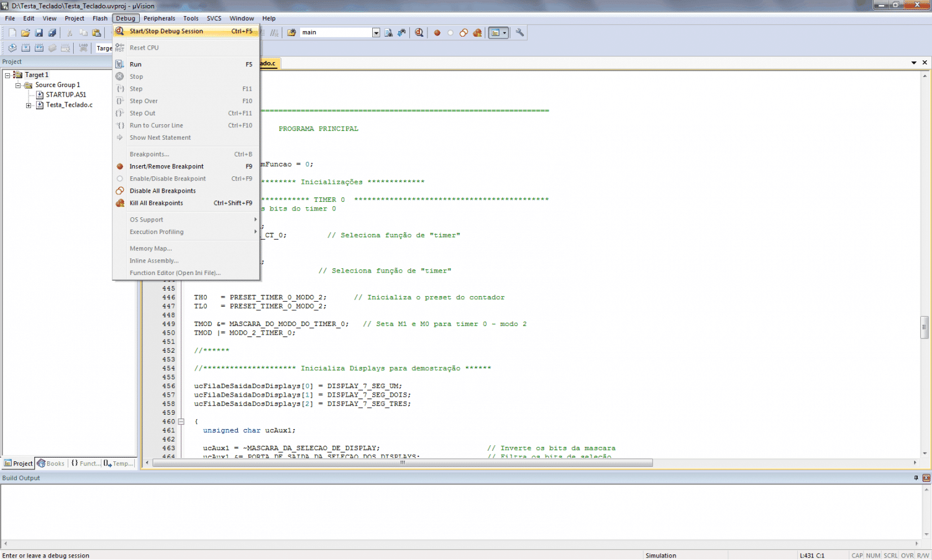Viewport: 932px width, 560px height.
Task: Open the Peripherals menu
Action: (159, 19)
